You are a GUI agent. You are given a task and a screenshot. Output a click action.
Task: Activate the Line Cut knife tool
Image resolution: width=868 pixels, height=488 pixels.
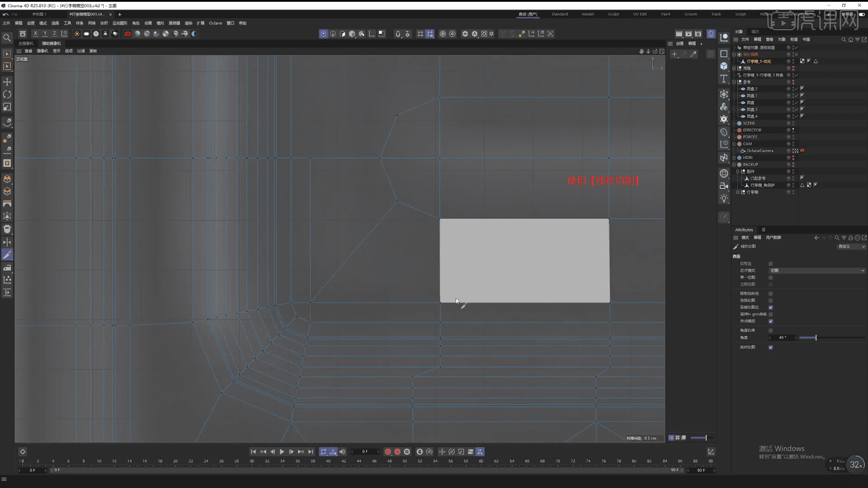click(x=7, y=255)
